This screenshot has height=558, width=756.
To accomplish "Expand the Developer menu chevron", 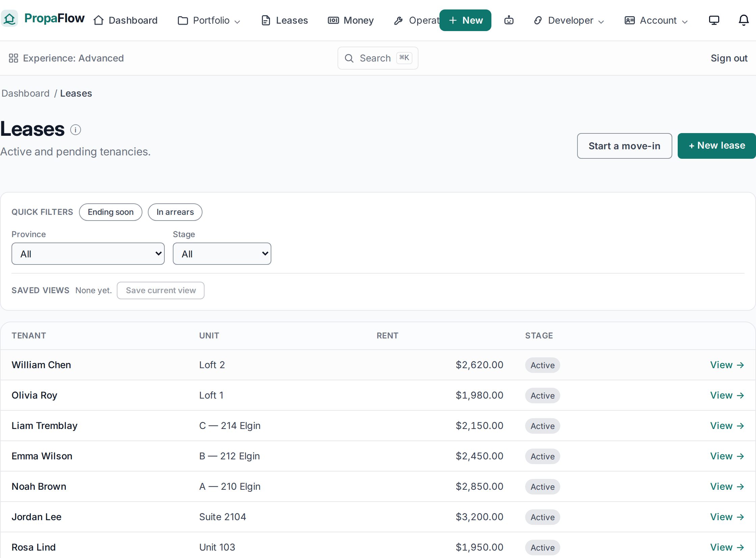I will tap(601, 22).
